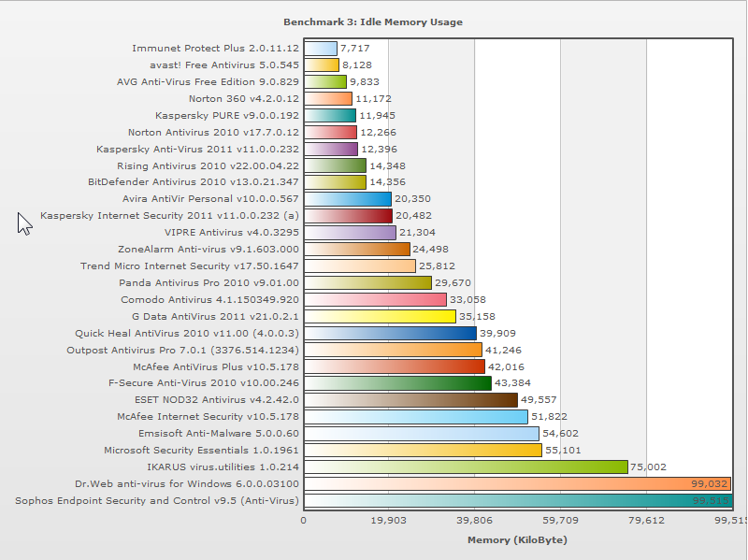Click the axis origin label 0
The image size is (748, 560).
(303, 520)
